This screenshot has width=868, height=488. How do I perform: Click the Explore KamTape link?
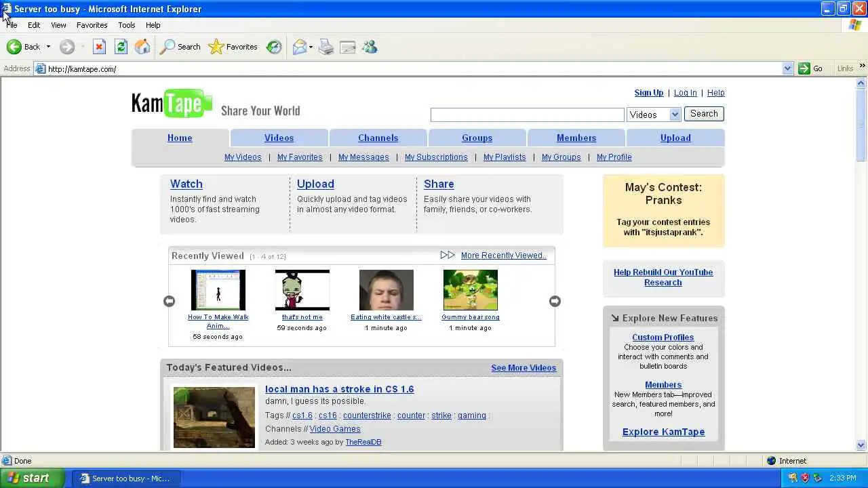point(663,432)
